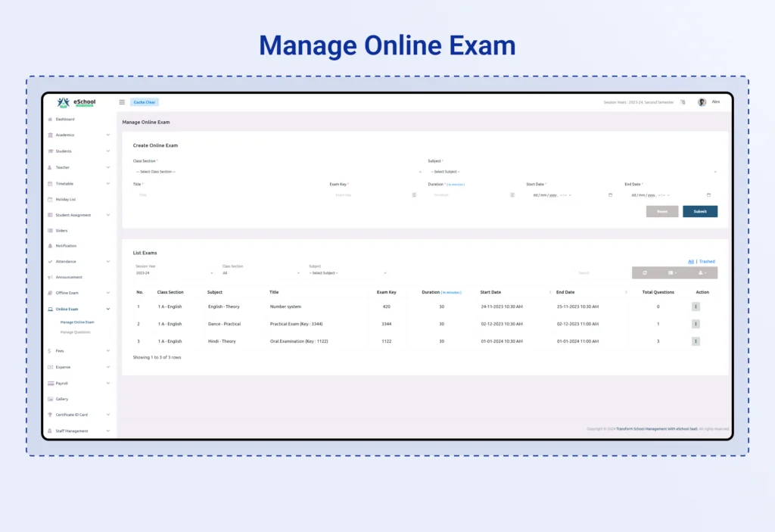Click the Submit button
This screenshot has height=532, width=775.
[699, 212]
